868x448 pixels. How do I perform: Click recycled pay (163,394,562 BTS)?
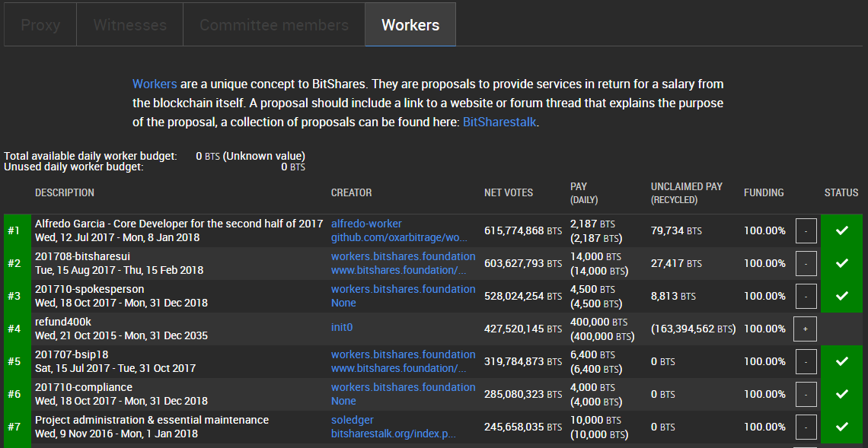click(693, 329)
